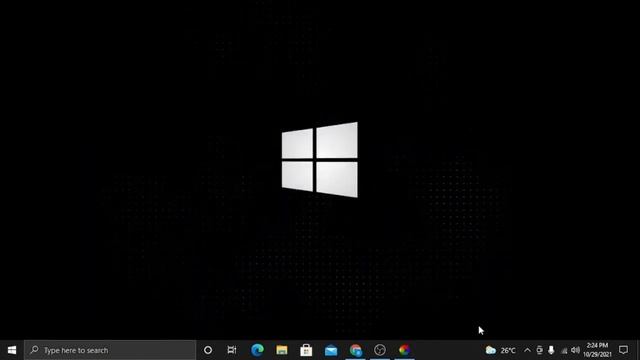The image size is (640, 360).
Task: Click the Meet Now camera tray icon
Action: 539,350
